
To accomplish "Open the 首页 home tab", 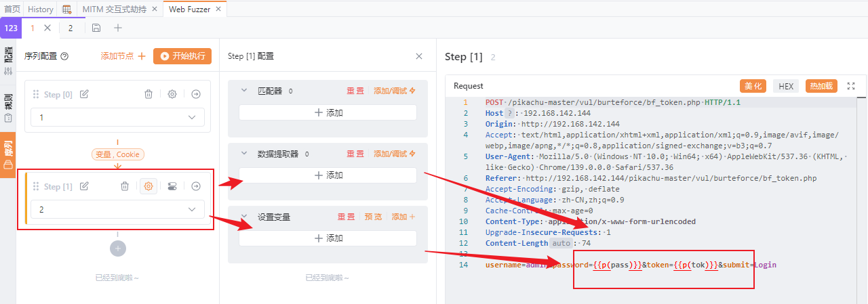I will tap(12, 9).
